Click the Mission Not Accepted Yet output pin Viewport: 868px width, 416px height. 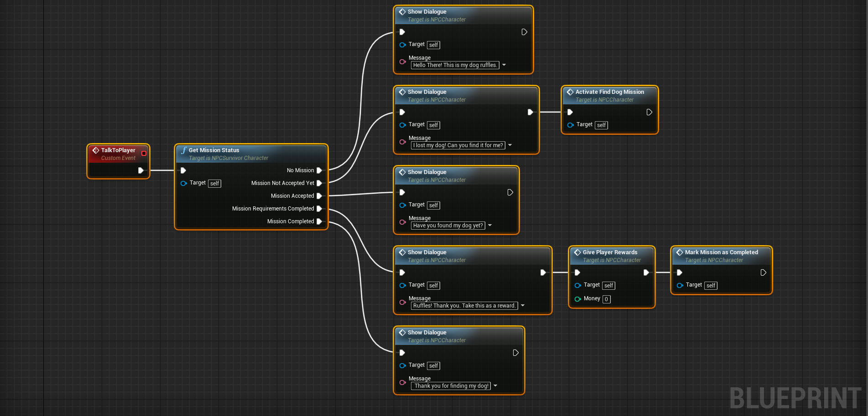pos(319,183)
